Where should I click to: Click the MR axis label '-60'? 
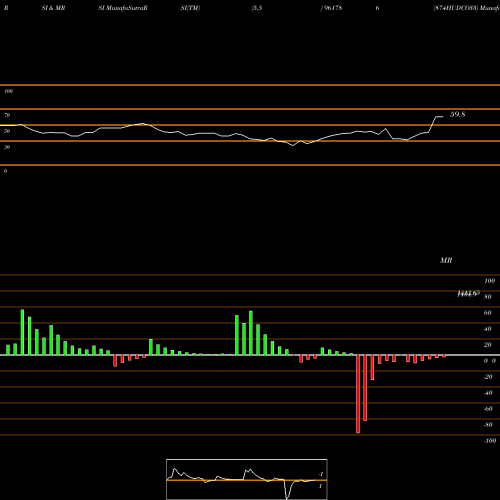tap(488, 409)
